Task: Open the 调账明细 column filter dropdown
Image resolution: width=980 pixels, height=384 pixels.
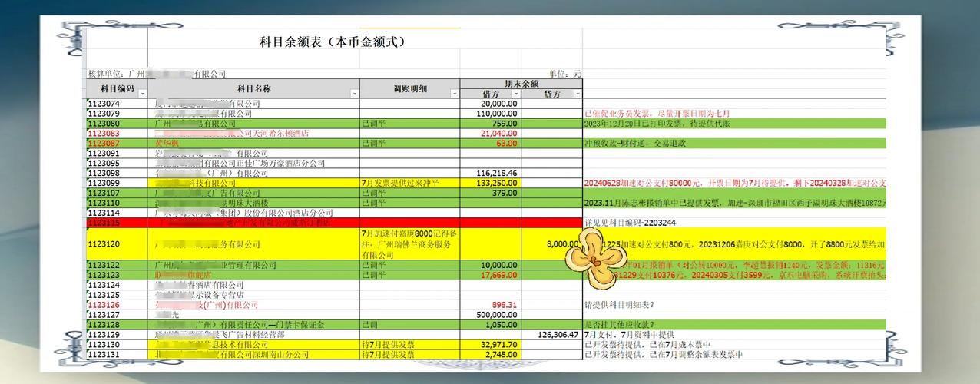Action: click(455, 94)
